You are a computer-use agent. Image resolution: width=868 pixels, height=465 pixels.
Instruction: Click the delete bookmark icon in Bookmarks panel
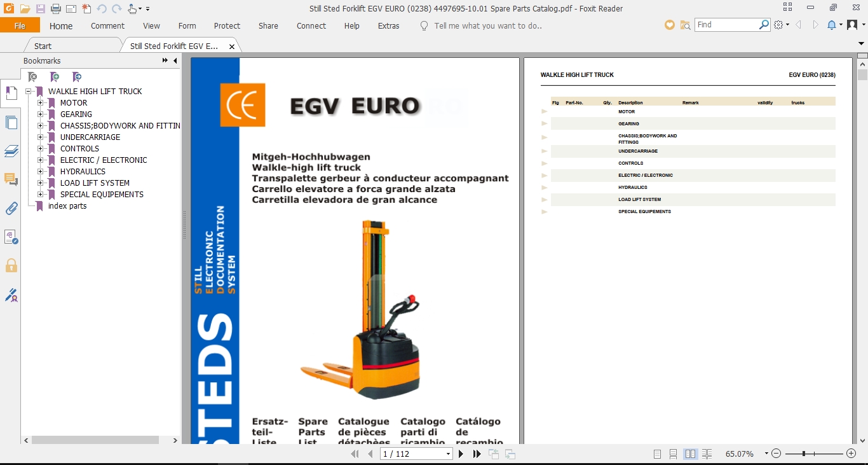click(33, 77)
